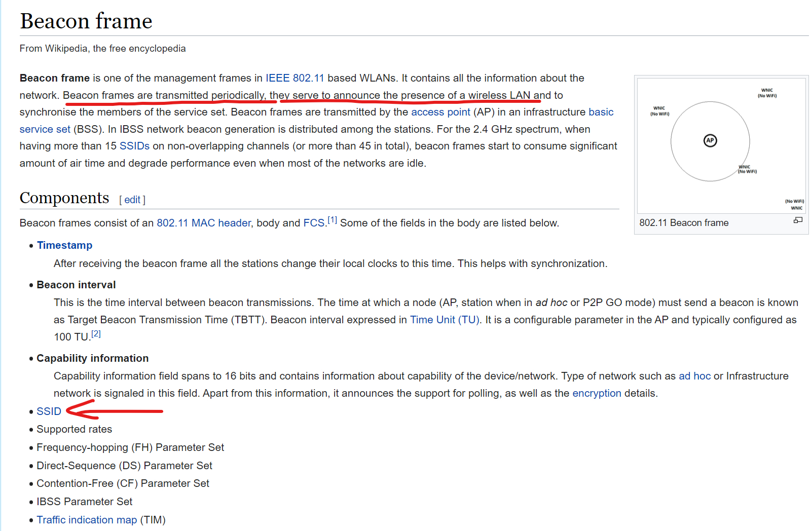
Task: Click the Supported rates list item
Action: pos(75,429)
